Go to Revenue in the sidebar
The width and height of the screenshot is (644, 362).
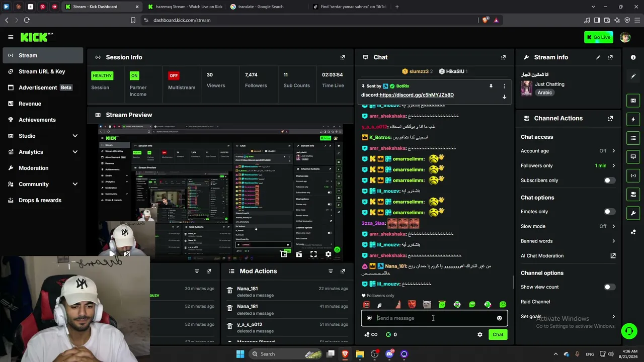point(43,104)
